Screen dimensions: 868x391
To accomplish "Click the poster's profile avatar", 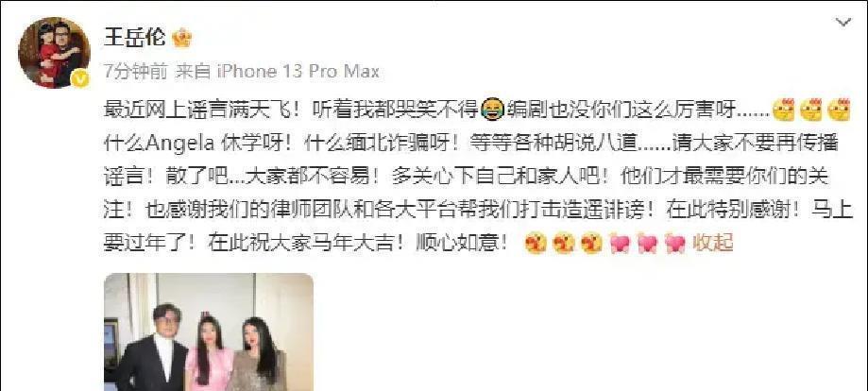I will 54,52.
